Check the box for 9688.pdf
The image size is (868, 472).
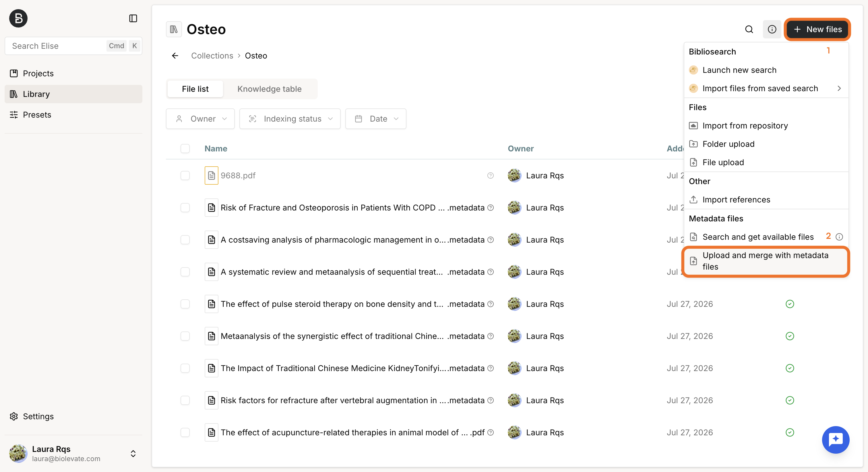(x=185, y=175)
